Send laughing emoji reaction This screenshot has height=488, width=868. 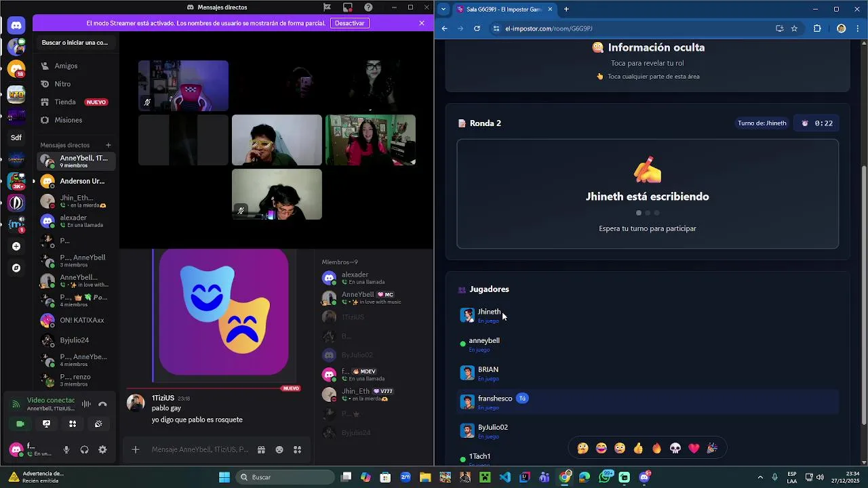pyautogui.click(x=601, y=448)
